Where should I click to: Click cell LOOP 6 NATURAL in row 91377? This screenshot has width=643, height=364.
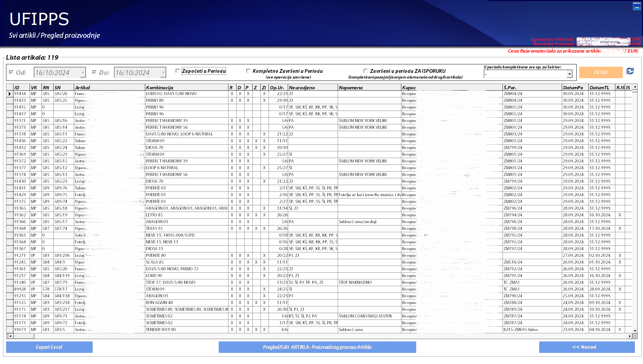point(187,168)
